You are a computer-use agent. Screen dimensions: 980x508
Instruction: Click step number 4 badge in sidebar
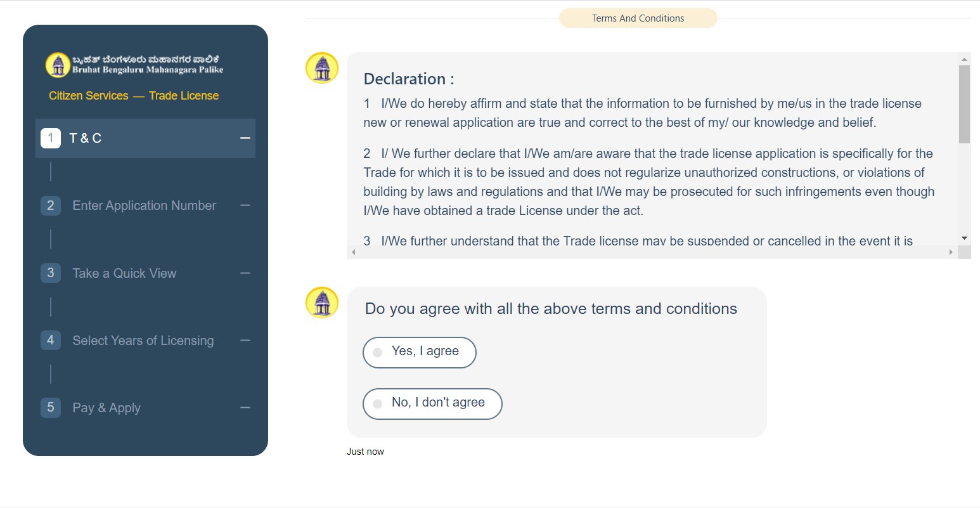tap(51, 341)
